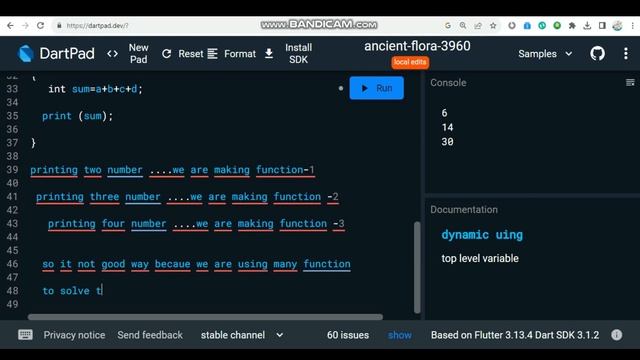The image size is (640, 360).
Task: Open the browser profile avatar
Action: point(618,26)
